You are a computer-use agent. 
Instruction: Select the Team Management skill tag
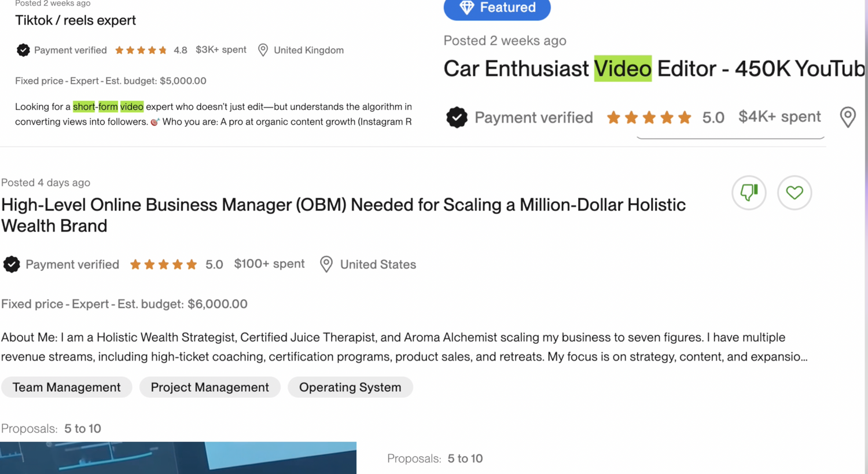pyautogui.click(x=67, y=387)
